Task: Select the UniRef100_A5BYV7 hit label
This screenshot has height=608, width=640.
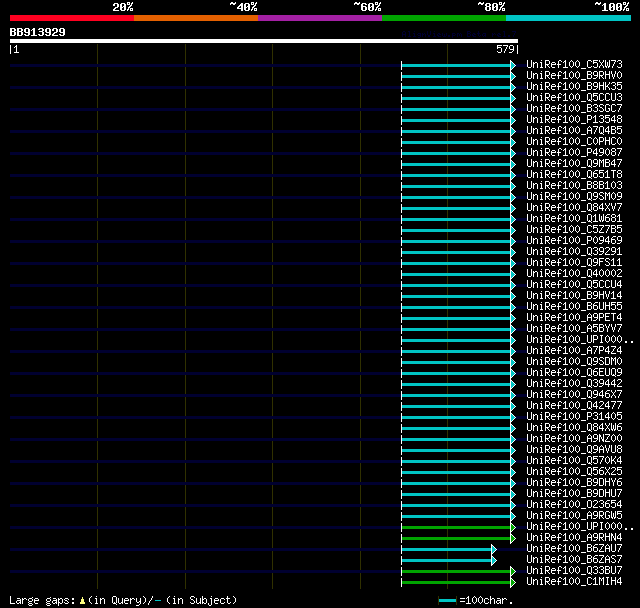Action: click(x=574, y=329)
